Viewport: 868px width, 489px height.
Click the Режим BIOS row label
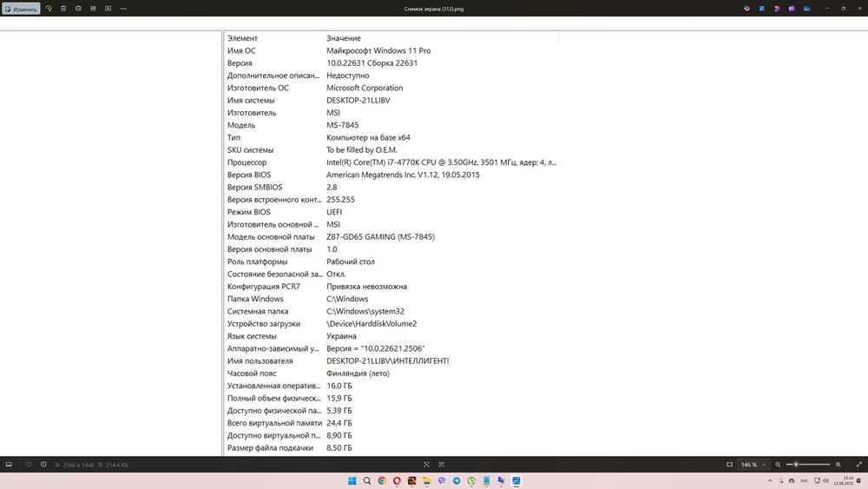point(248,212)
